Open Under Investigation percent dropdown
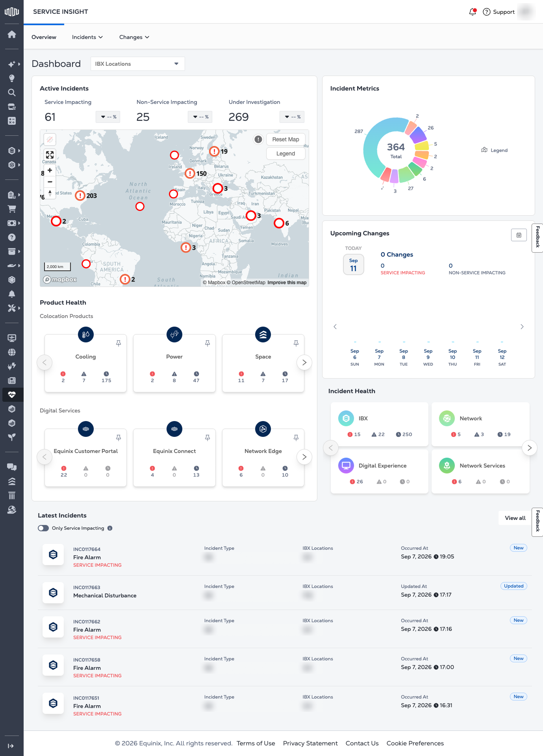543x756 pixels. point(292,117)
